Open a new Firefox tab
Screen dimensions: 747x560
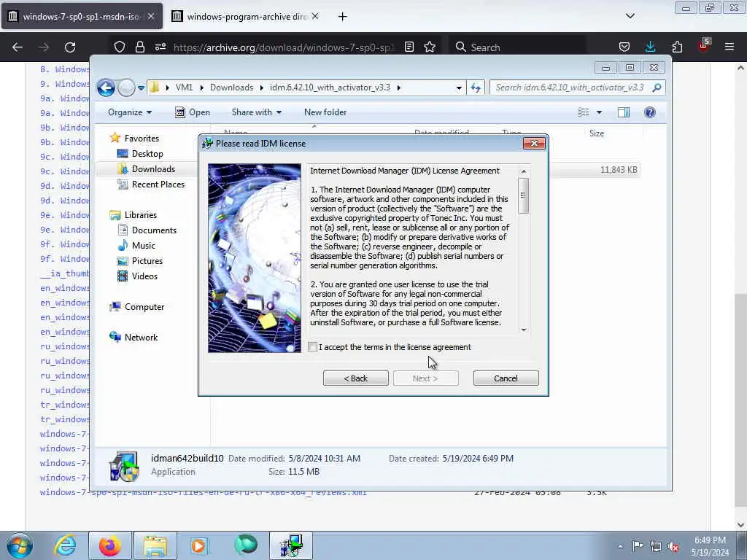click(x=343, y=17)
